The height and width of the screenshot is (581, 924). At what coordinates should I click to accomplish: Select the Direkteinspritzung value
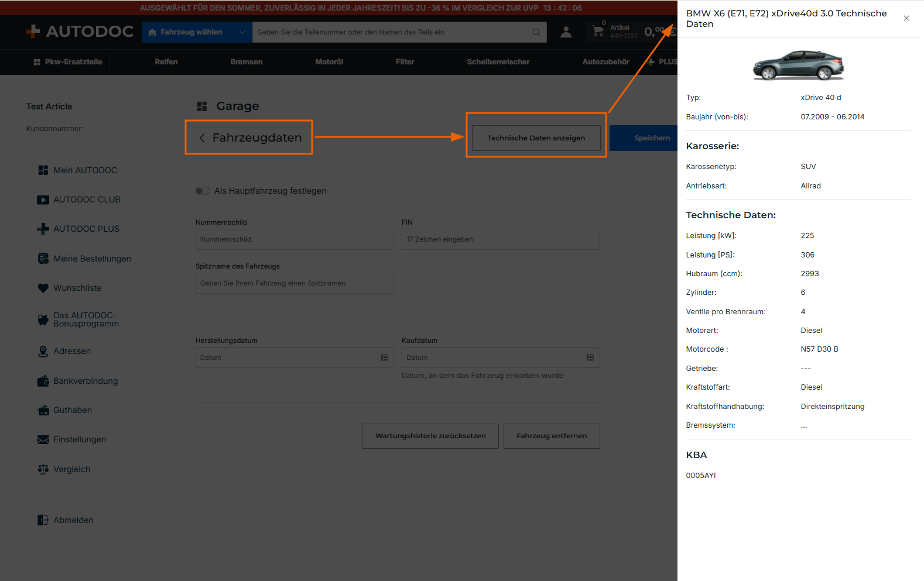pyautogui.click(x=833, y=407)
